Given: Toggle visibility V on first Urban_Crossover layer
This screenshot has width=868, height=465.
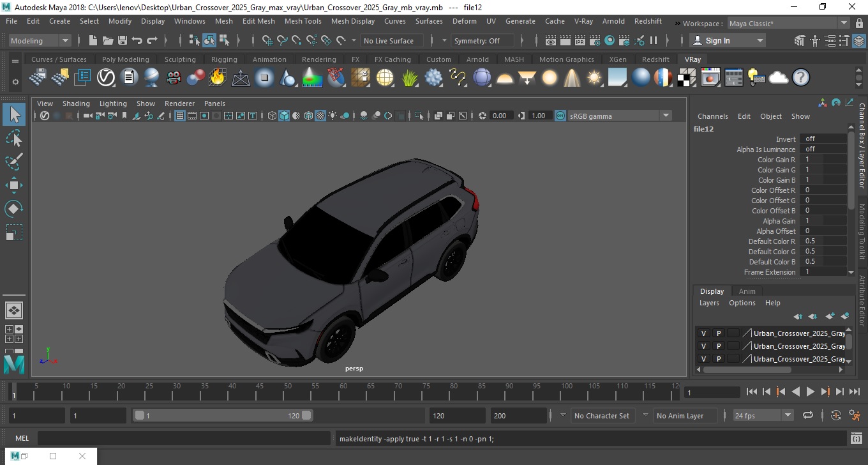Looking at the screenshot, I should [703, 333].
